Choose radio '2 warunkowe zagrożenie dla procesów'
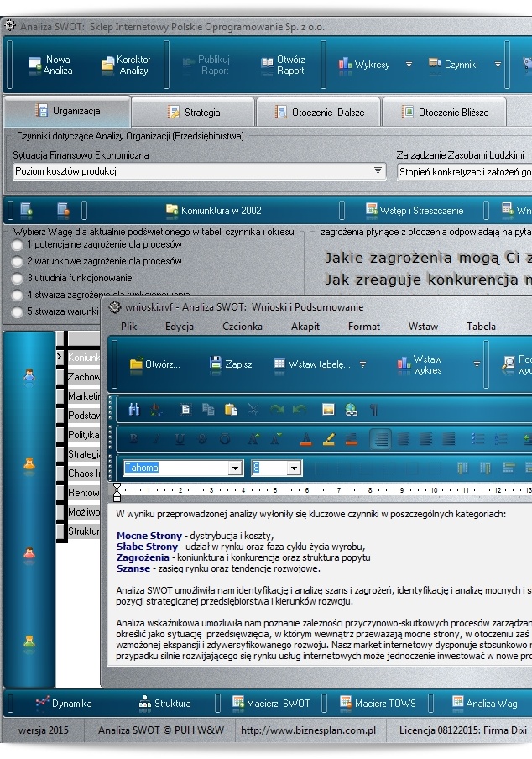Viewport: 532px width, 759px height. coord(18,261)
